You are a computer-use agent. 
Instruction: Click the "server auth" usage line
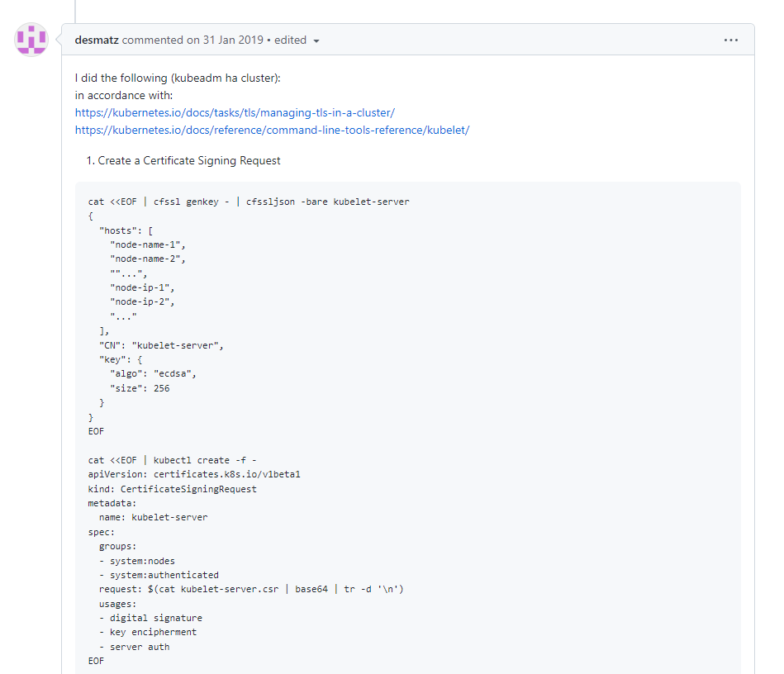click(139, 647)
